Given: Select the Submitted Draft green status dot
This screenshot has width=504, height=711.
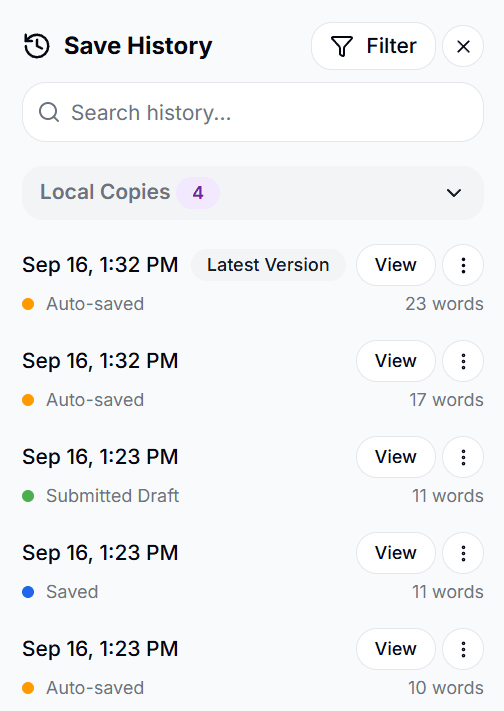Looking at the screenshot, I should 28,496.
